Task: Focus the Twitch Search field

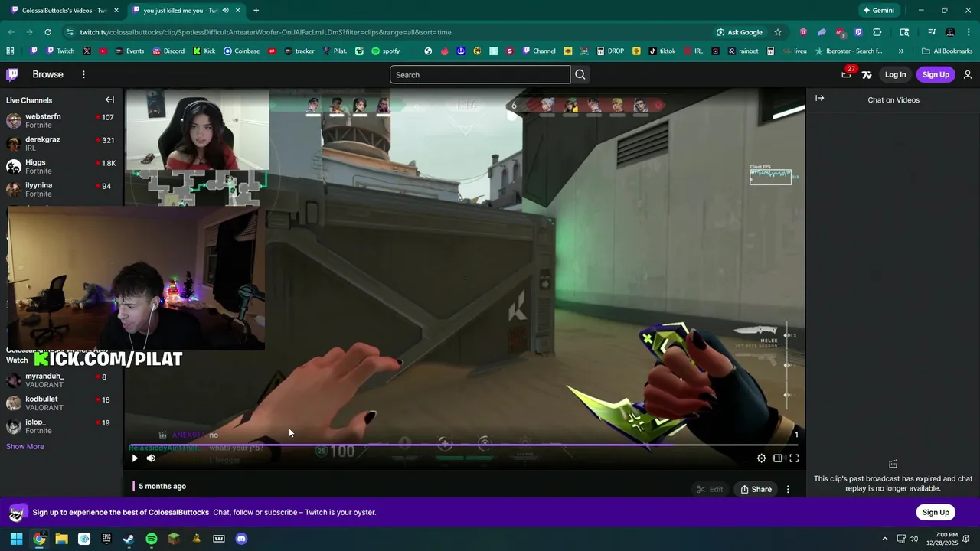Action: point(480,74)
